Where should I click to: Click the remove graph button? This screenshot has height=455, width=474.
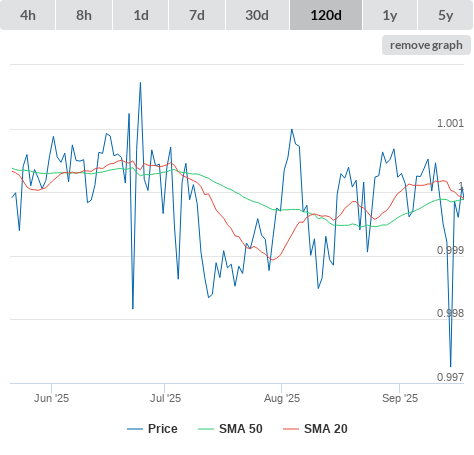click(426, 45)
